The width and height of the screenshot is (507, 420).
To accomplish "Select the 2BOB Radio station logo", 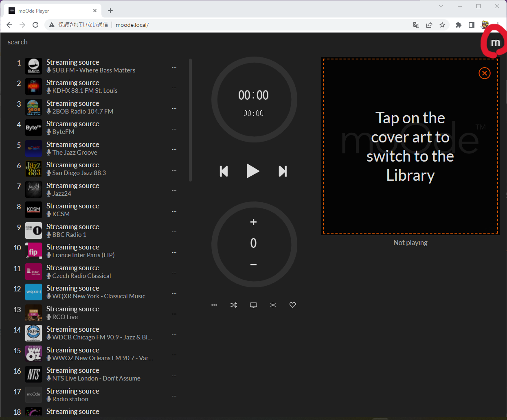I will click(x=33, y=107).
